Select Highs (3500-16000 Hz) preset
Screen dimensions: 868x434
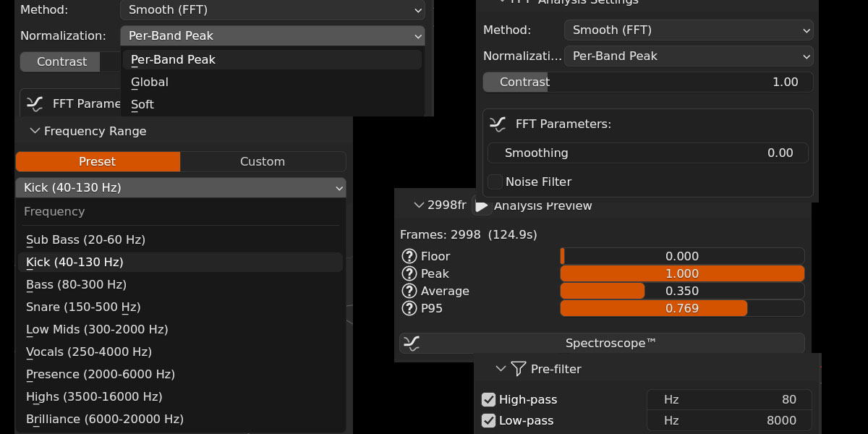point(181,396)
